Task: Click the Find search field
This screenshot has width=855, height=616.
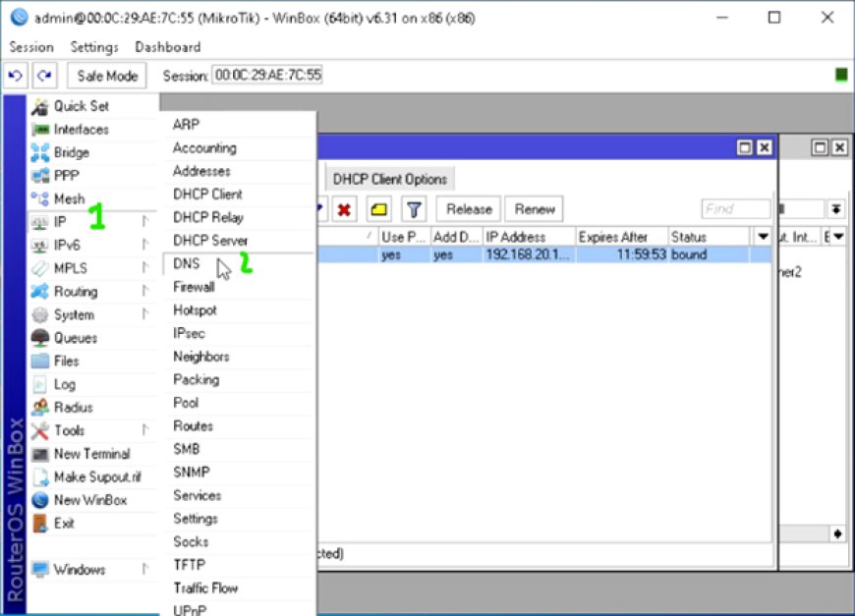Action: click(x=735, y=209)
